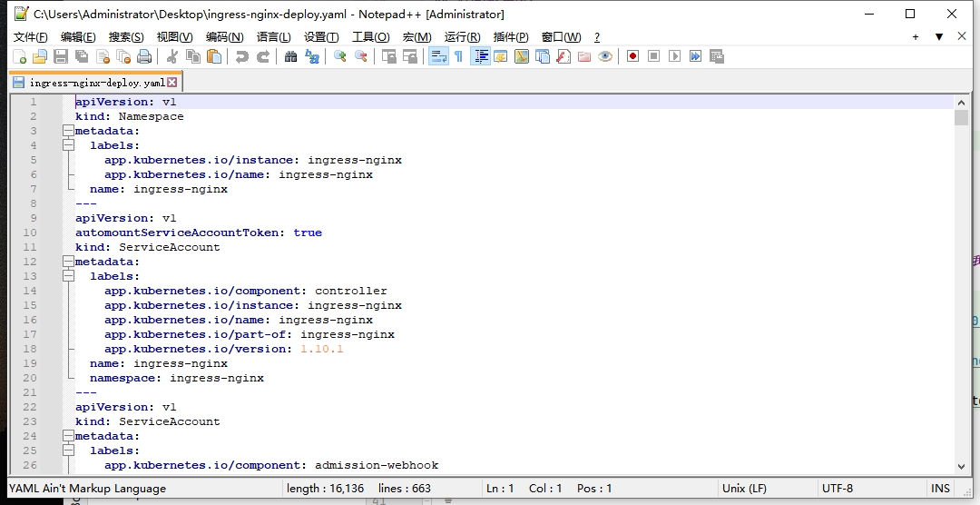Collapse the labels fold on line 13

click(68, 276)
